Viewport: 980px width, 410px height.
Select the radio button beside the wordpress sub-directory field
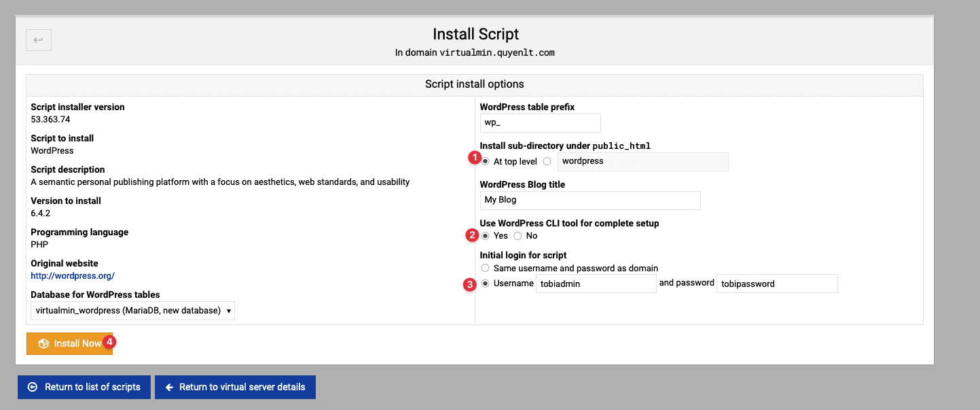[547, 161]
